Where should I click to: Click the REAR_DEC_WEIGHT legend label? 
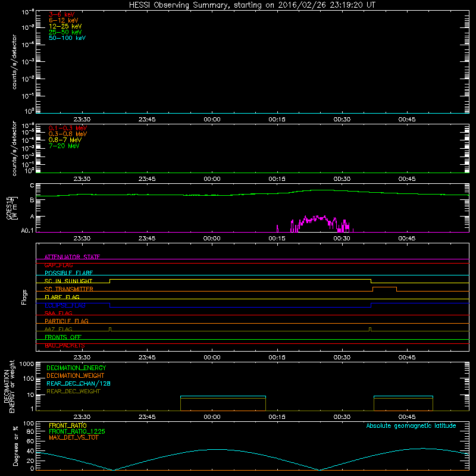click(x=73, y=392)
